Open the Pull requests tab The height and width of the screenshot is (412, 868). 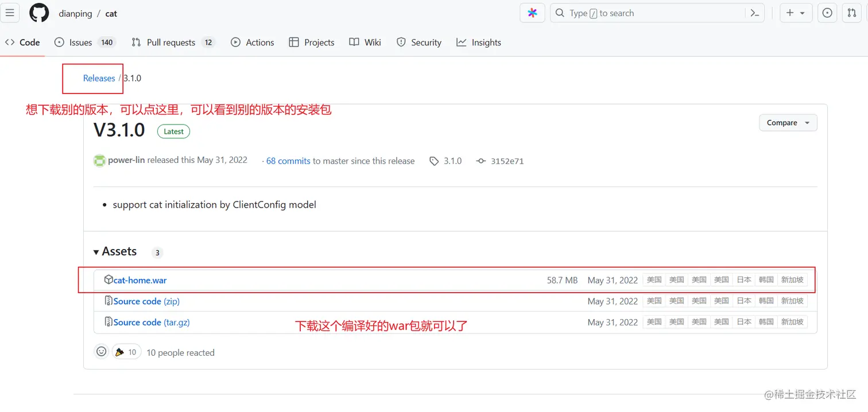point(173,42)
